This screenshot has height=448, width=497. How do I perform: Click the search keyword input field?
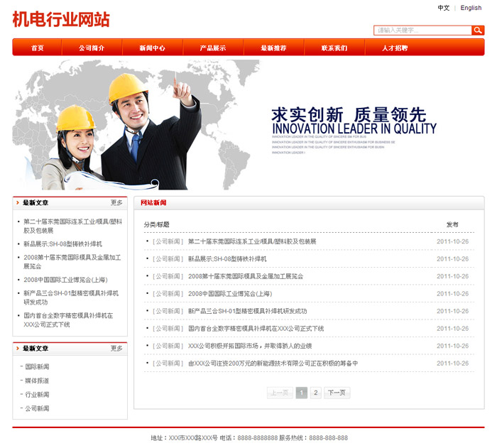pyautogui.click(x=422, y=31)
